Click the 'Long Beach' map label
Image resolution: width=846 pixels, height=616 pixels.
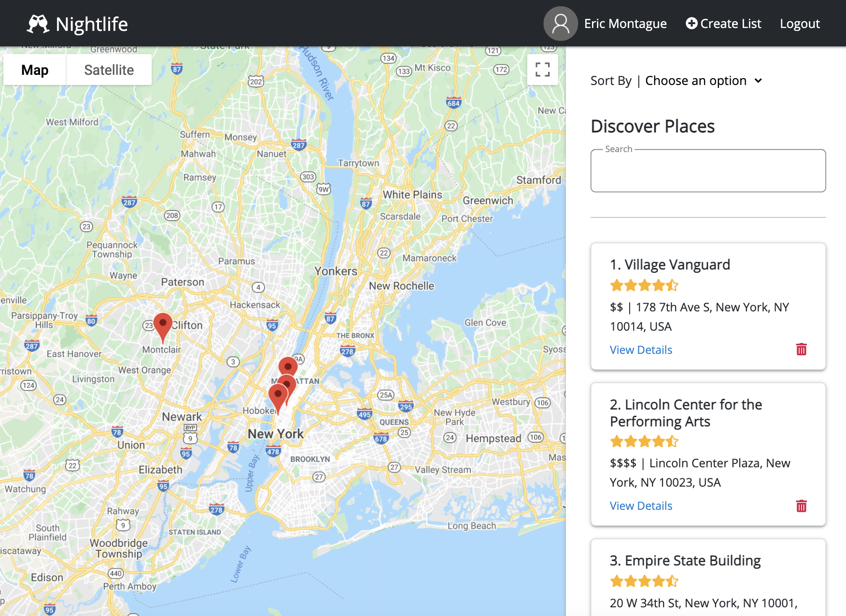(x=472, y=526)
